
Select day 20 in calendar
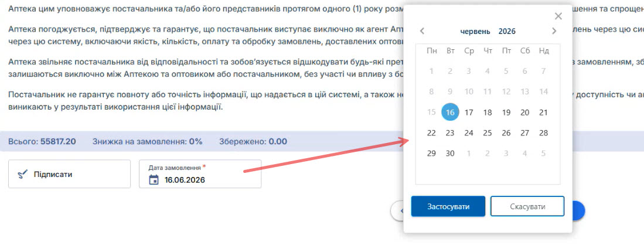click(525, 113)
